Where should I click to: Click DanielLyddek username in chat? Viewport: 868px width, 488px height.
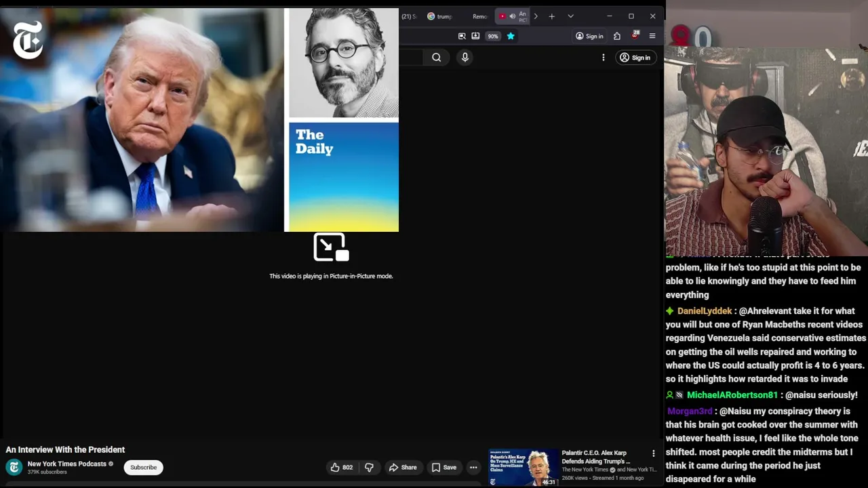pyautogui.click(x=705, y=310)
